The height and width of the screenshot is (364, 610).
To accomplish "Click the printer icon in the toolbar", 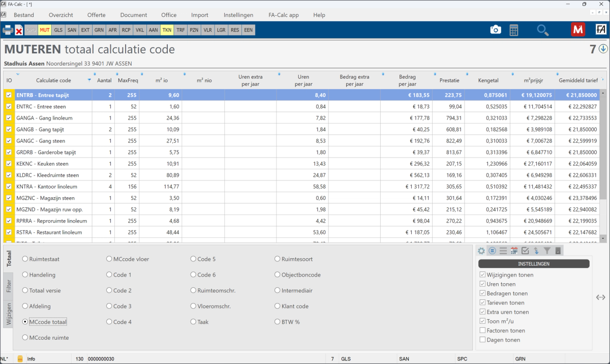I will pos(8,30).
